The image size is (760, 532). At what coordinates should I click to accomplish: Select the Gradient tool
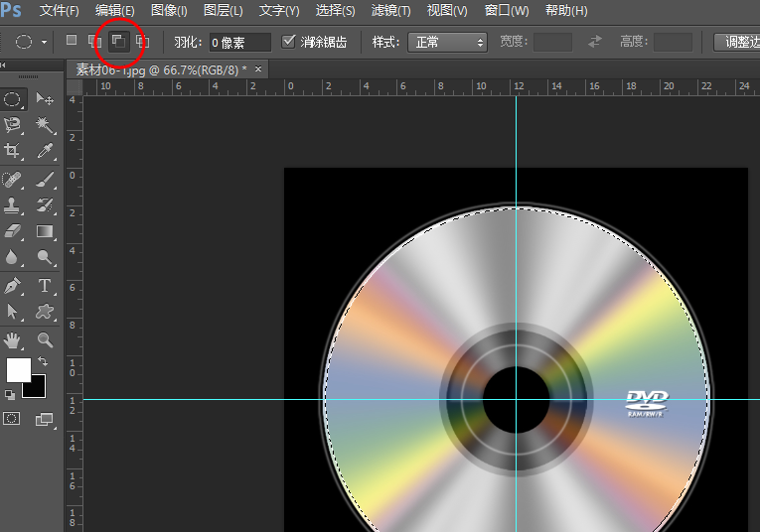[x=45, y=231]
